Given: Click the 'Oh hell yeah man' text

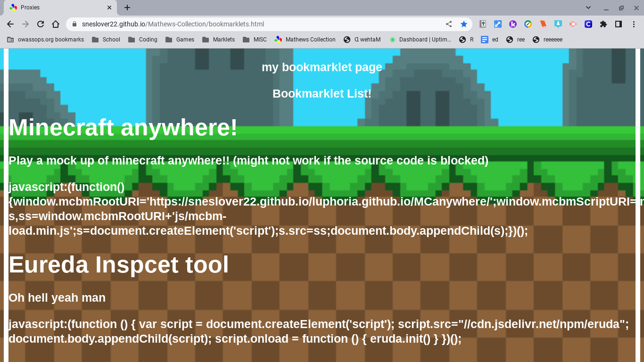Looking at the screenshot, I should [x=57, y=298].
